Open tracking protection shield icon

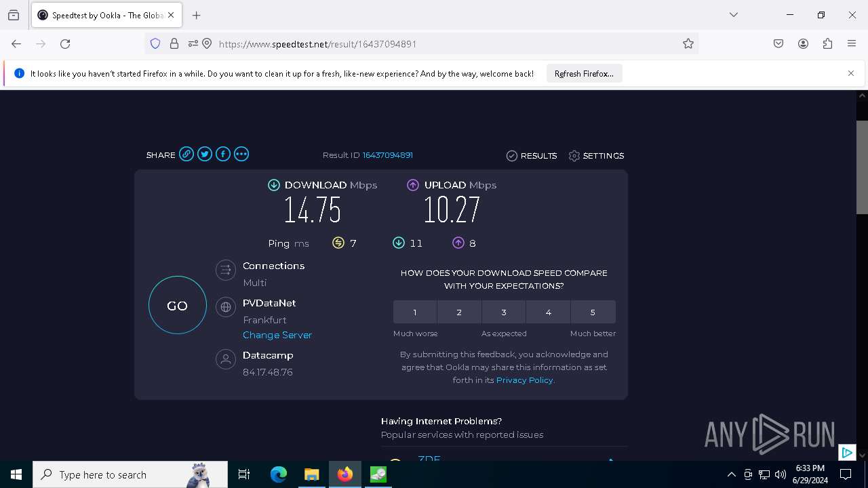(155, 43)
